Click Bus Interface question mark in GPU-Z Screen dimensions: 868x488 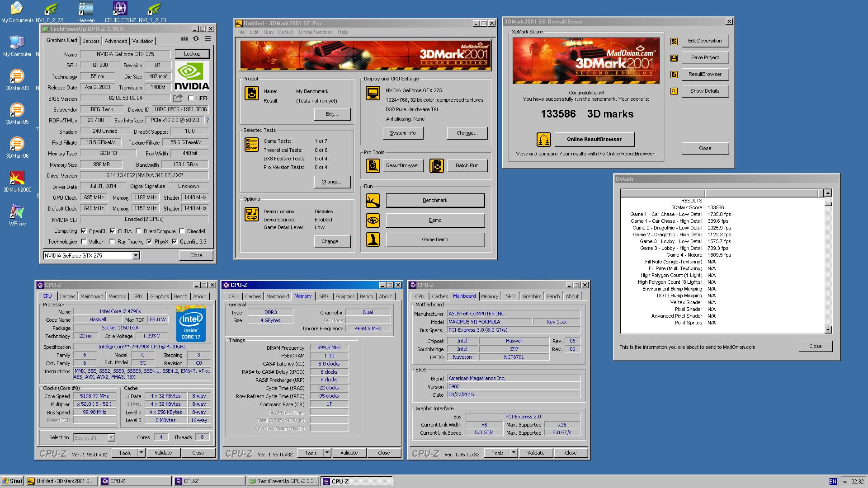point(208,120)
